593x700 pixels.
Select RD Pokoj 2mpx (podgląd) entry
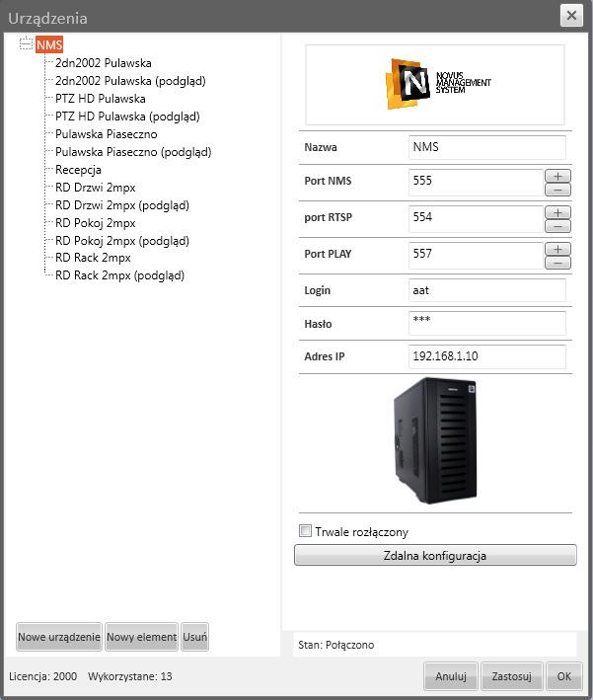[x=121, y=241]
